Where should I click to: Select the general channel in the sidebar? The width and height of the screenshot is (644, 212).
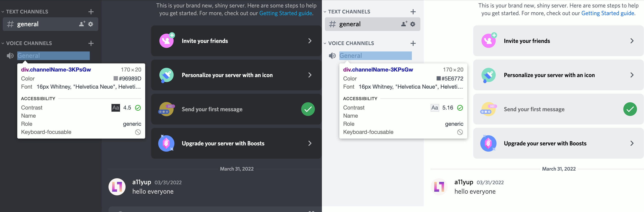point(28,24)
